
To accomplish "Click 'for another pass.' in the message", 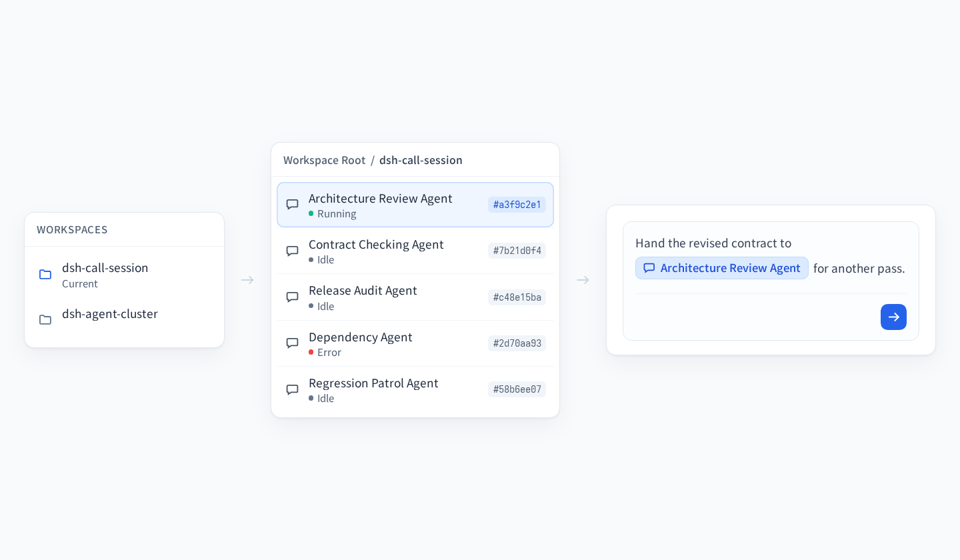I will click(859, 269).
